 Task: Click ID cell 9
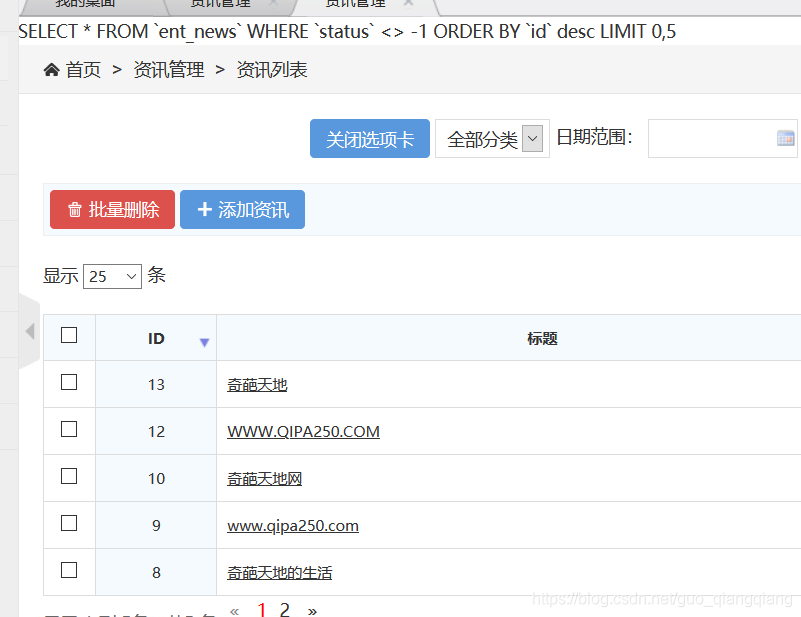pyautogui.click(x=156, y=525)
